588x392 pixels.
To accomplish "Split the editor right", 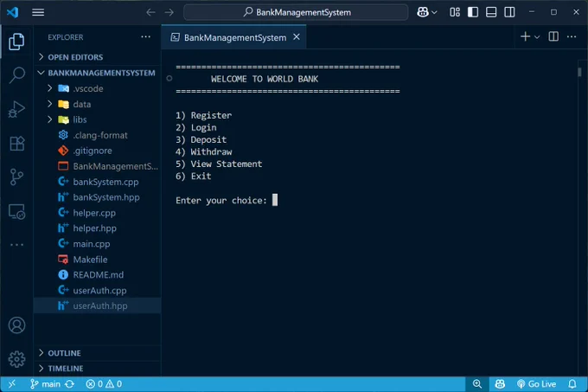I will [x=553, y=36].
